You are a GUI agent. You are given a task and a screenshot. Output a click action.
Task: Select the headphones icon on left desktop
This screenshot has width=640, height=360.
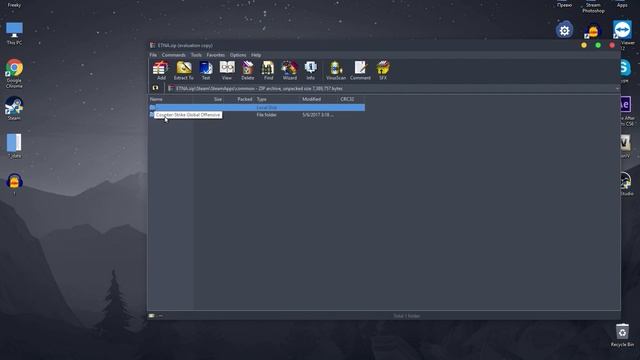[14, 182]
